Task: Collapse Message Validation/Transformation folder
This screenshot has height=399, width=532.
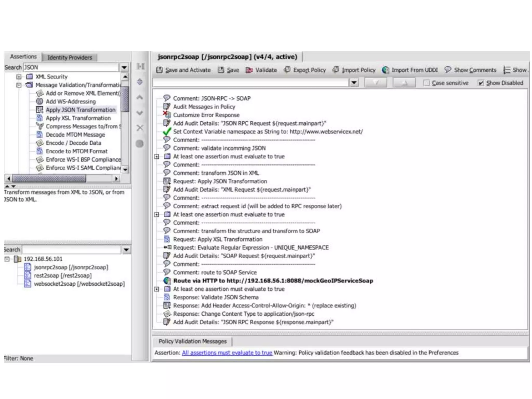Action: tap(19, 85)
